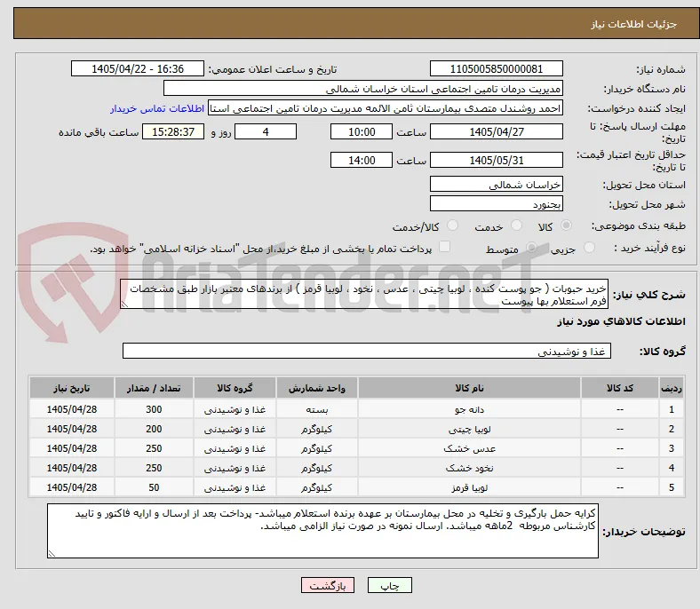The height and width of the screenshot is (609, 700).
Task: Select the متوسط purchase type radio
Action: pyautogui.click(x=531, y=247)
